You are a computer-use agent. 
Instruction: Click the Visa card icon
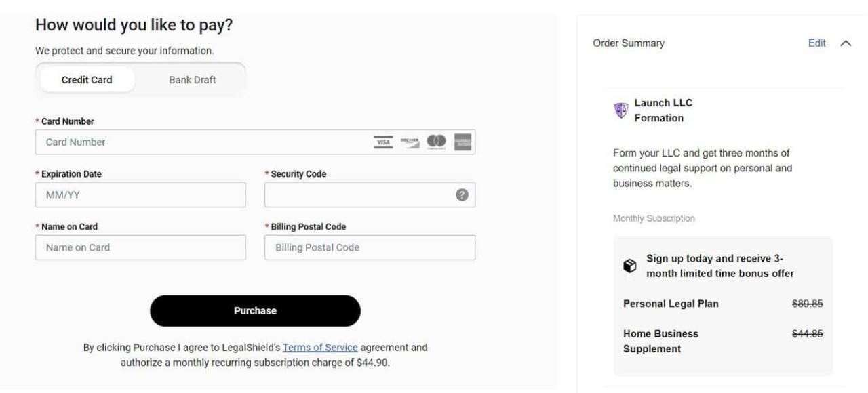383,142
